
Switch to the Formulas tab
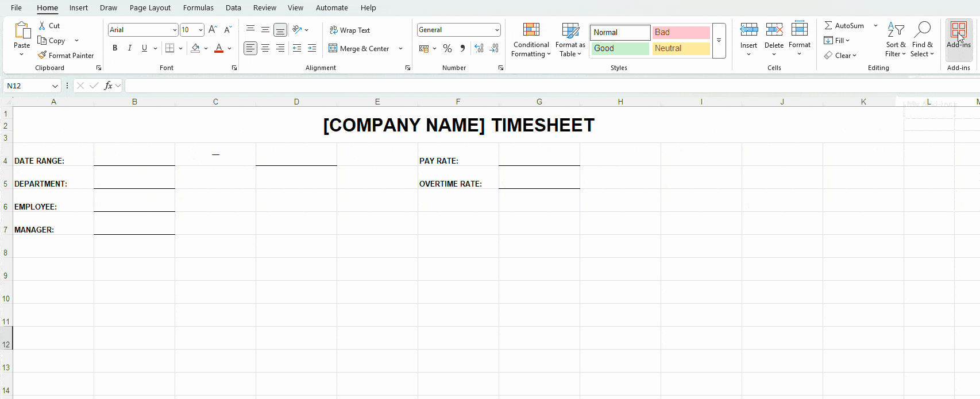coord(198,7)
